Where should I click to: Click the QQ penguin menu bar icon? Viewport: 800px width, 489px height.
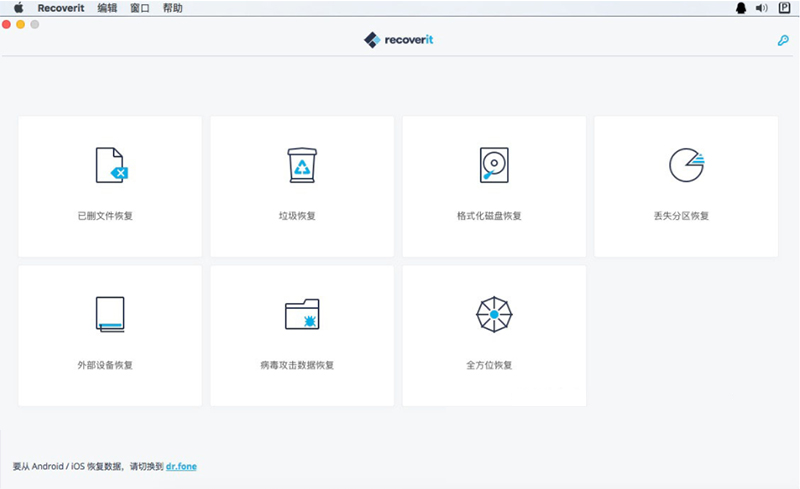tap(741, 8)
